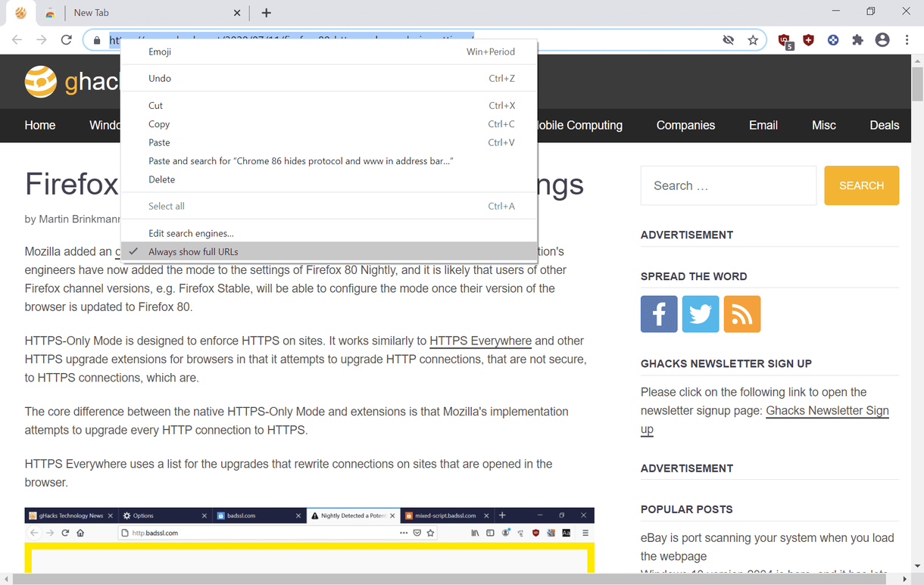
Task: Select Copy from the context menu
Action: click(329, 124)
